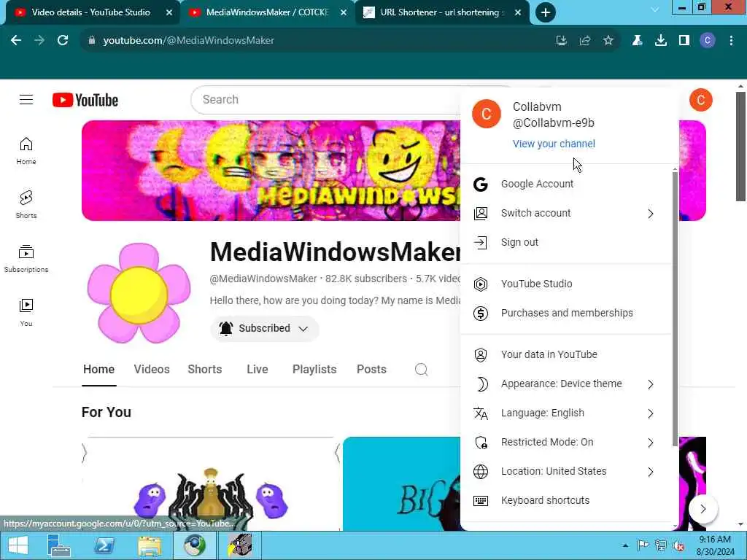Switch to the Videos channel tab

click(152, 370)
